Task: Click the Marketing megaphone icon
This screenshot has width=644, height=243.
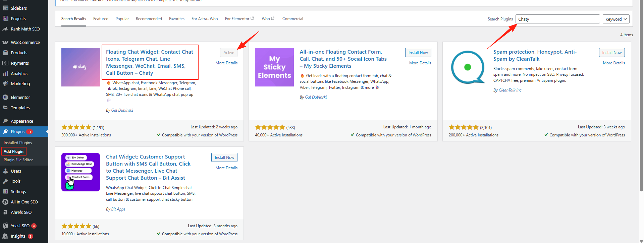Action: tap(5, 84)
